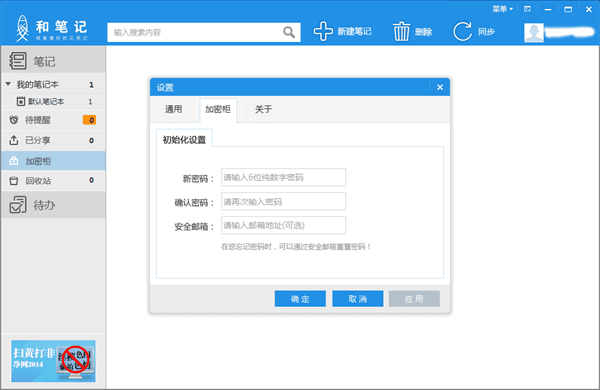Click the search magnifier icon
Viewport: 600px width, 390px height.
289,33
